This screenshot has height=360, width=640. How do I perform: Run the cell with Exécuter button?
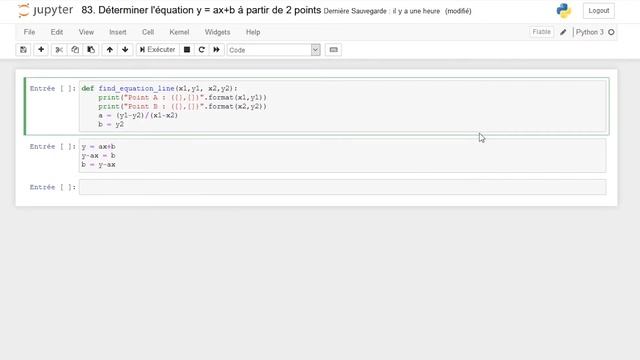click(x=157, y=50)
